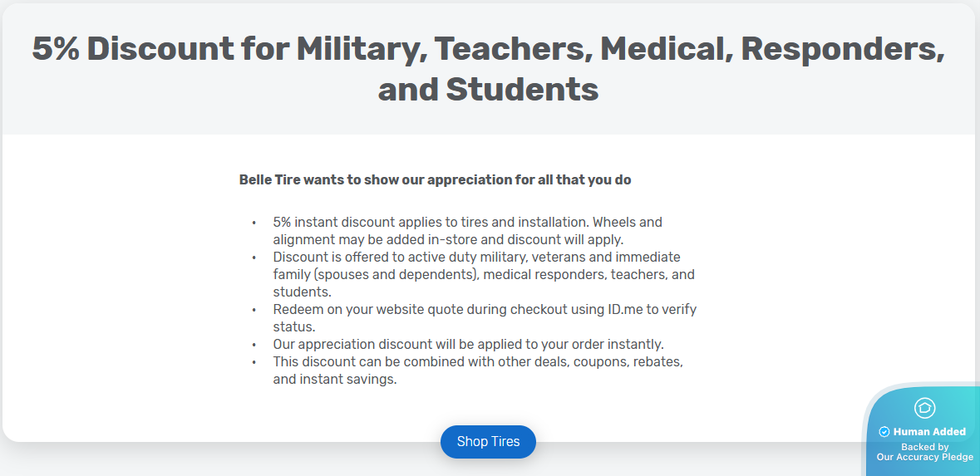Image resolution: width=980 pixels, height=476 pixels.
Task: Click the 'and Students' heading line
Action: pyautogui.click(x=488, y=90)
